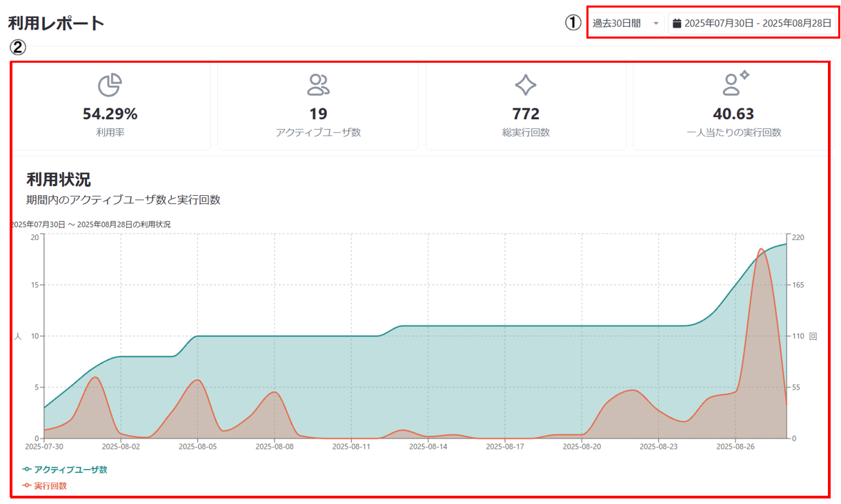
Task: Click the 利用レポート page title
Action: pos(56,23)
